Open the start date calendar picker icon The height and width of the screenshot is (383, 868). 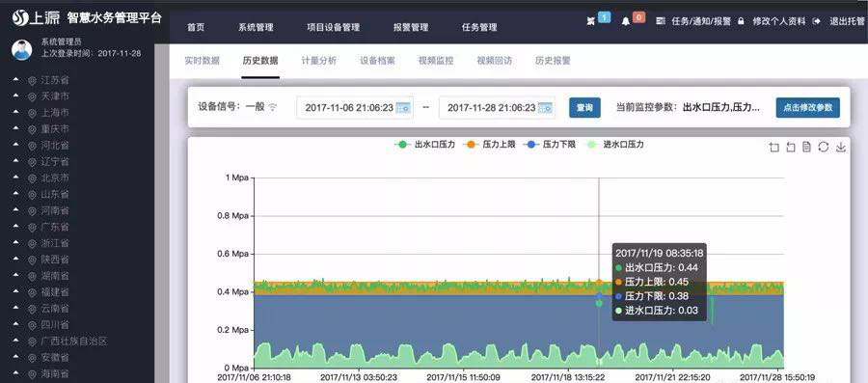[402, 107]
